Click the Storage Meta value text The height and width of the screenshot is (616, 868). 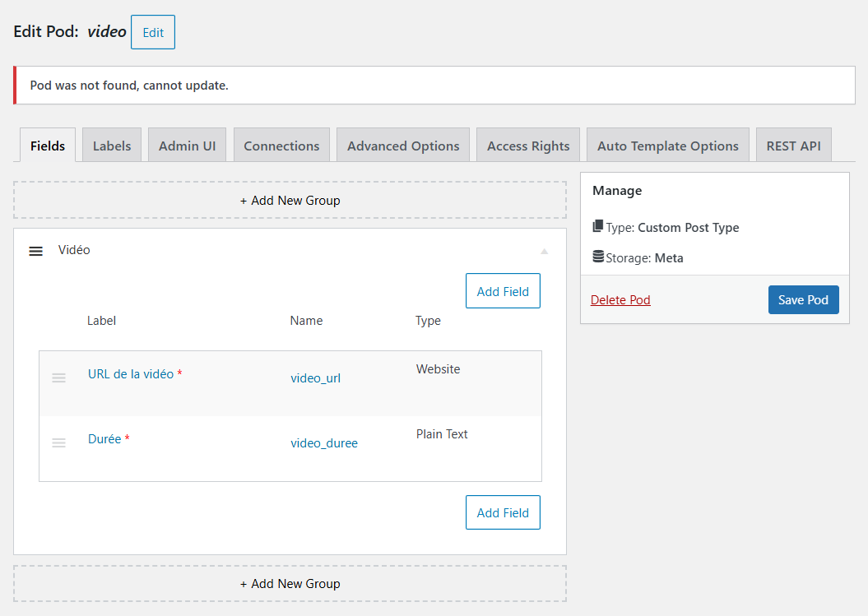pos(669,258)
